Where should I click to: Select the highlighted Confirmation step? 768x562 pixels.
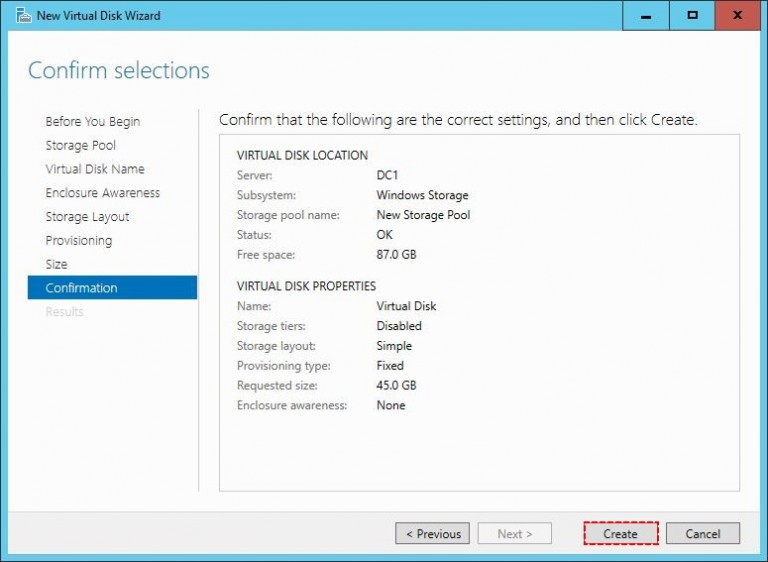pos(112,288)
